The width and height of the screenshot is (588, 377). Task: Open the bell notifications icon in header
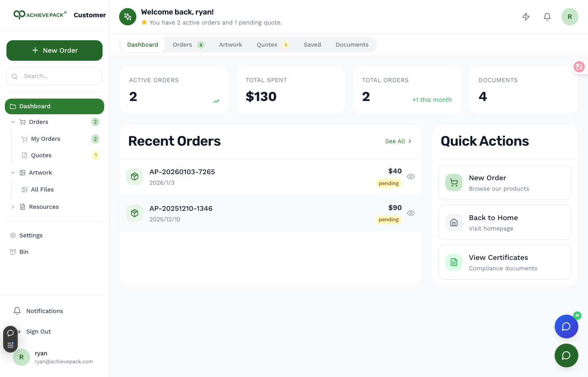547,17
